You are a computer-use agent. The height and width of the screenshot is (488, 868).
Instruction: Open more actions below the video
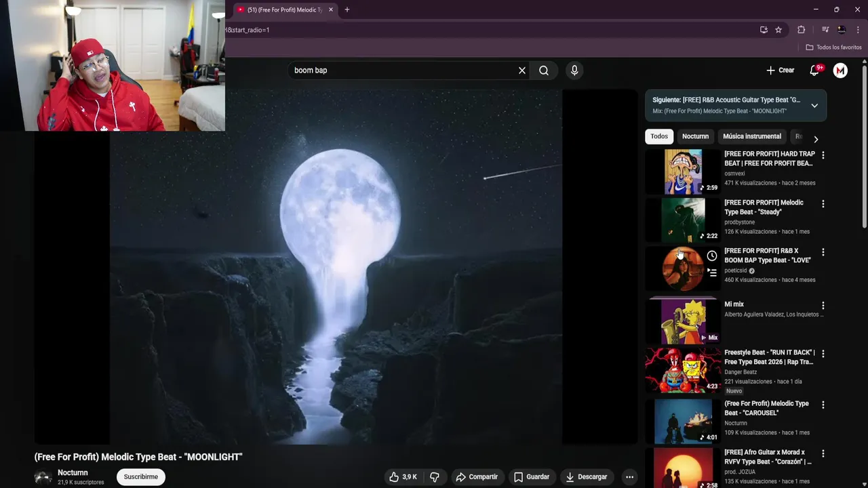point(629,476)
